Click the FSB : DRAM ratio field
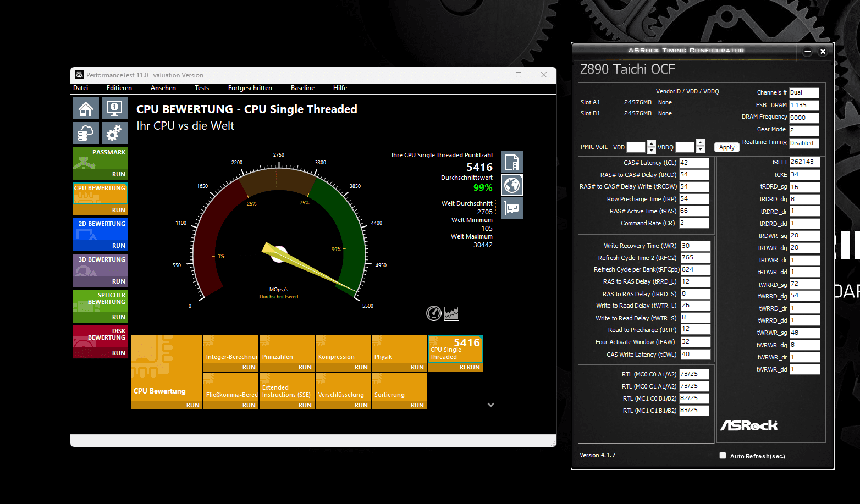 pyautogui.click(x=804, y=105)
